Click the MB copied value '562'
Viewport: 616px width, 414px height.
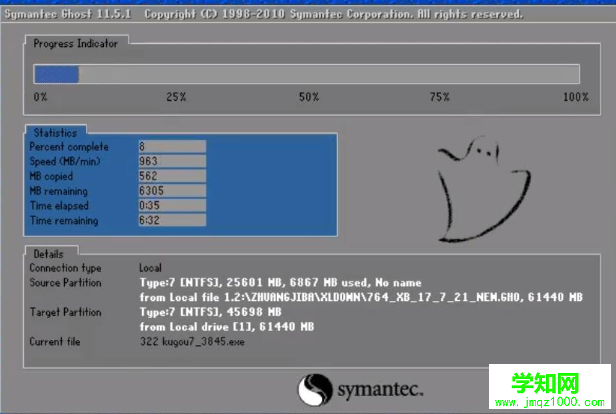click(172, 176)
